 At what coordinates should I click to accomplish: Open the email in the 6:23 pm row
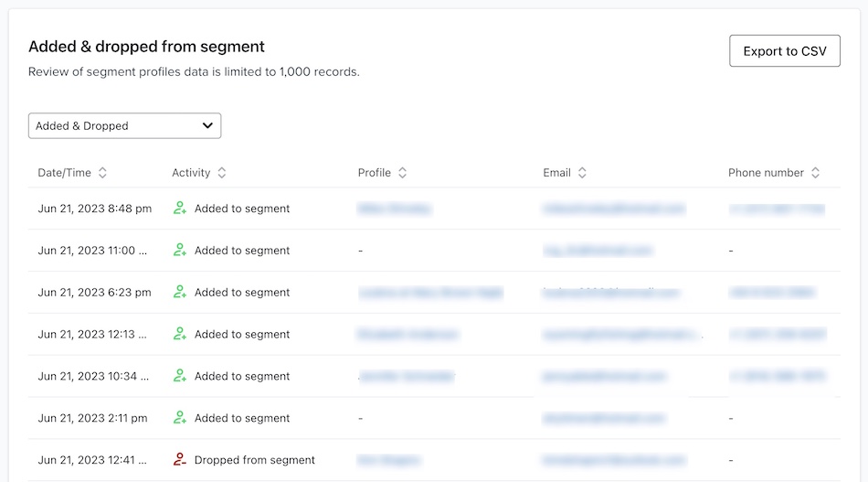click(611, 293)
